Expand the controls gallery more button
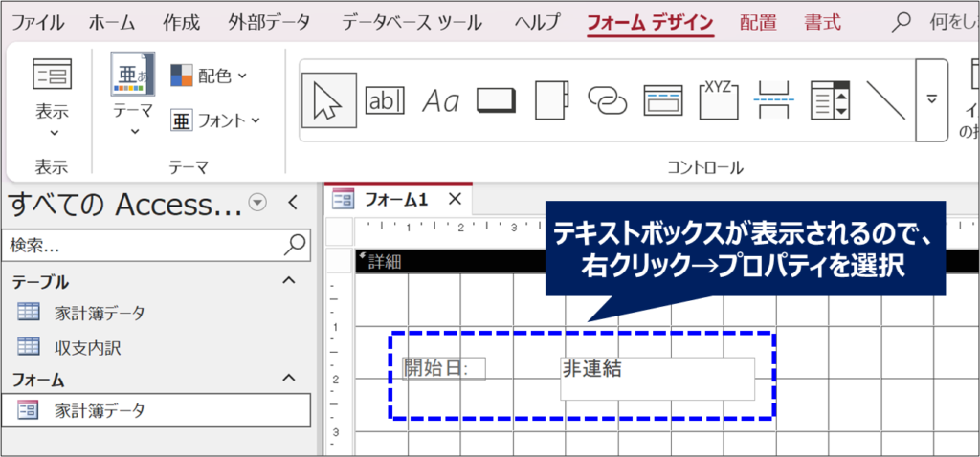 [931, 99]
